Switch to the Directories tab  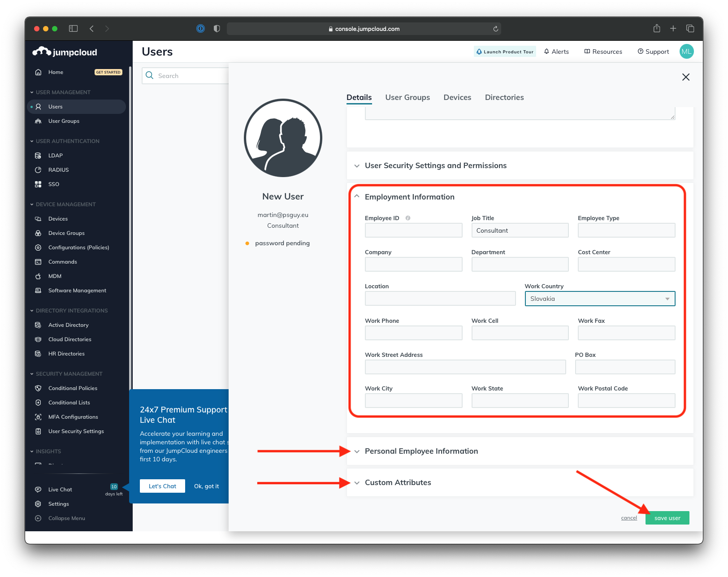coord(504,97)
